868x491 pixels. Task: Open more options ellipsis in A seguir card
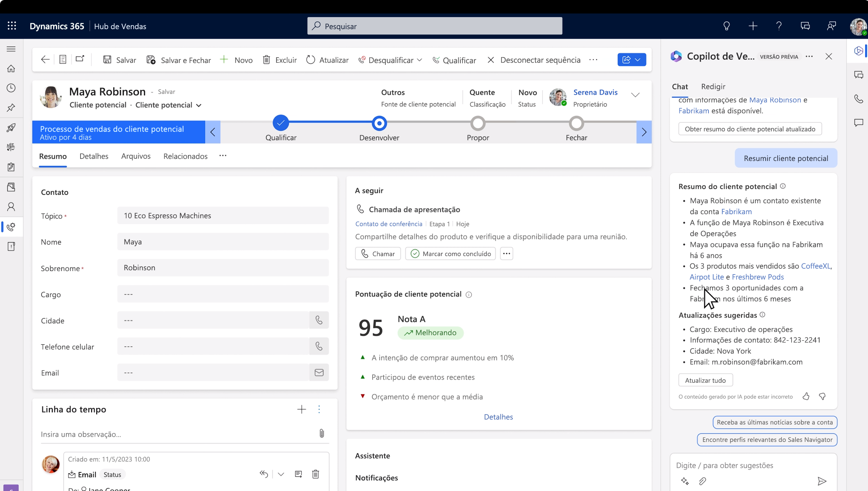tap(506, 254)
